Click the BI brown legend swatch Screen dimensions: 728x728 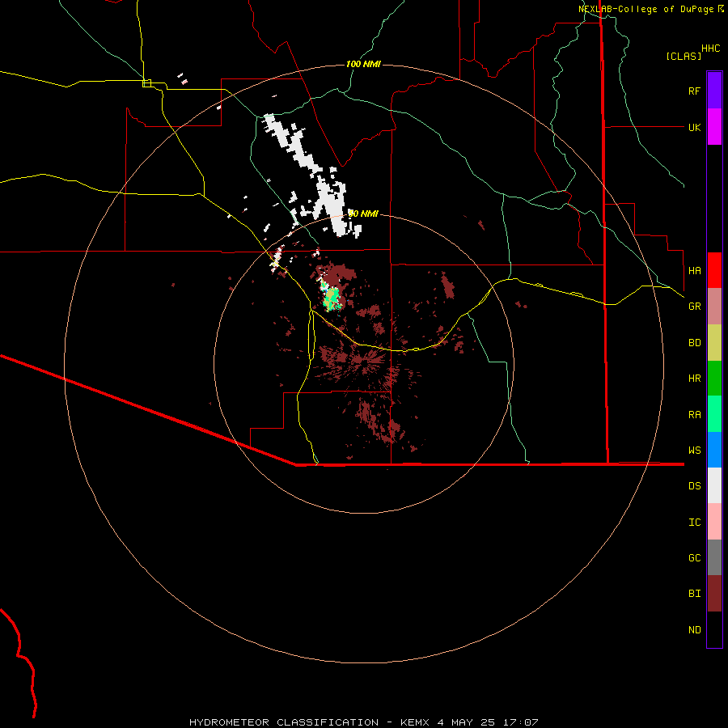714,594
